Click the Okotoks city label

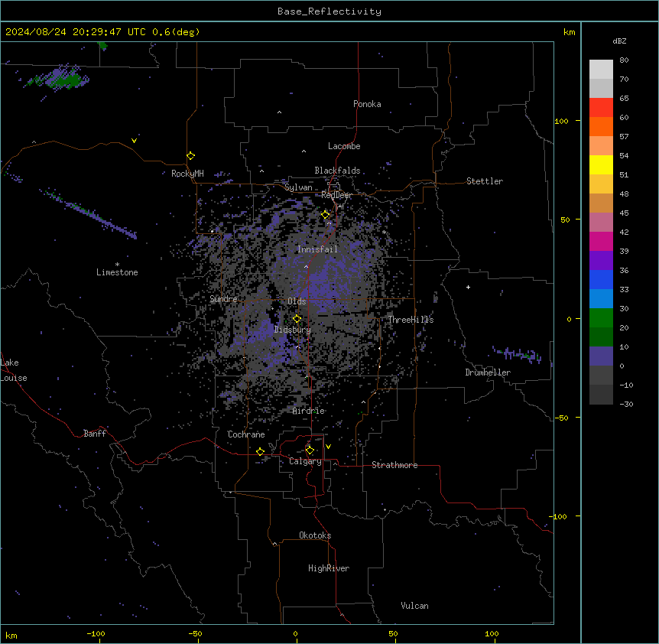click(315, 535)
